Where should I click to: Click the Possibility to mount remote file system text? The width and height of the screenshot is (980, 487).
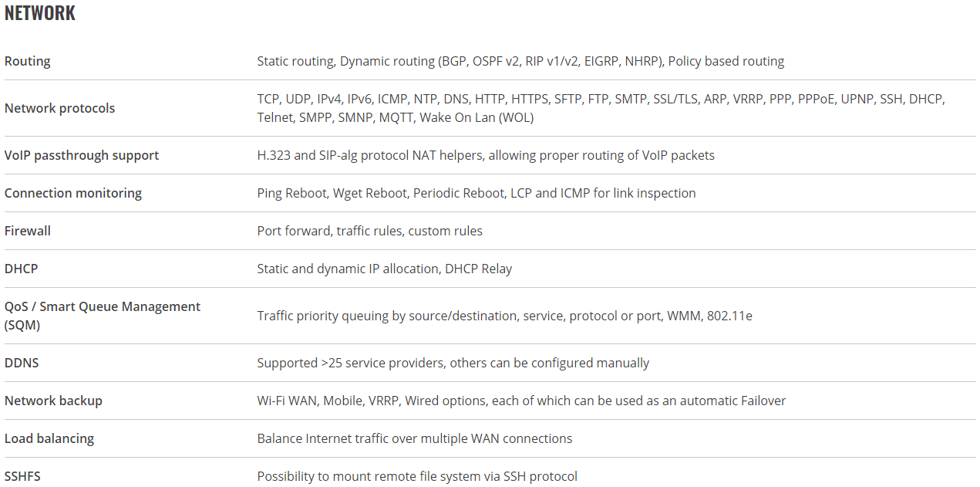click(417, 476)
